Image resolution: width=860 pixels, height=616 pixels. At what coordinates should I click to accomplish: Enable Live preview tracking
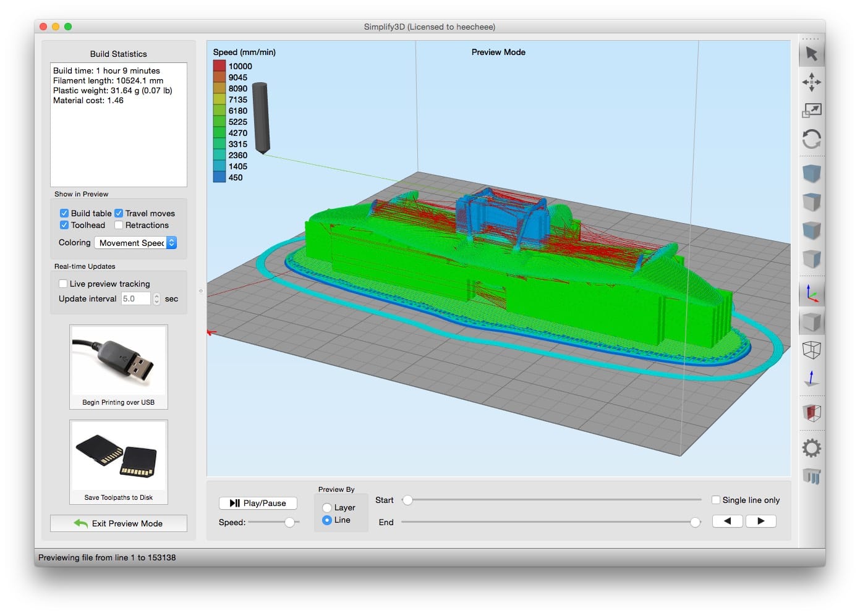click(x=63, y=284)
